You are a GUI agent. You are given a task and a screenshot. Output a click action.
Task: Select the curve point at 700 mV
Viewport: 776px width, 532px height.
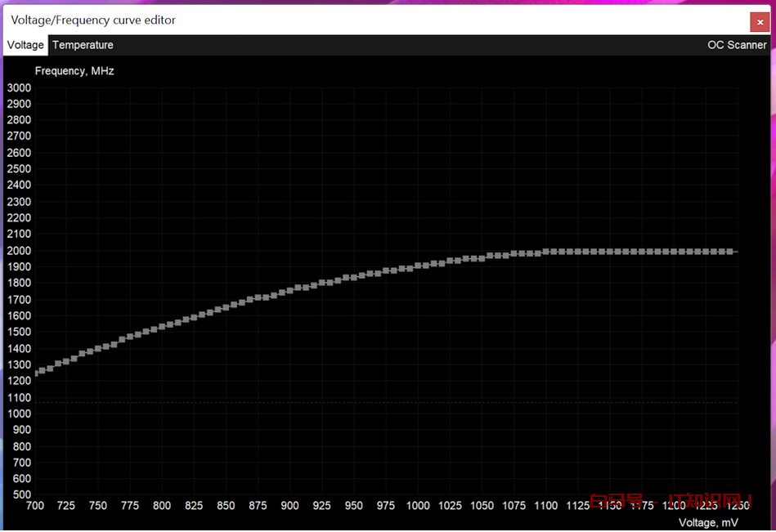pyautogui.click(x=36, y=373)
